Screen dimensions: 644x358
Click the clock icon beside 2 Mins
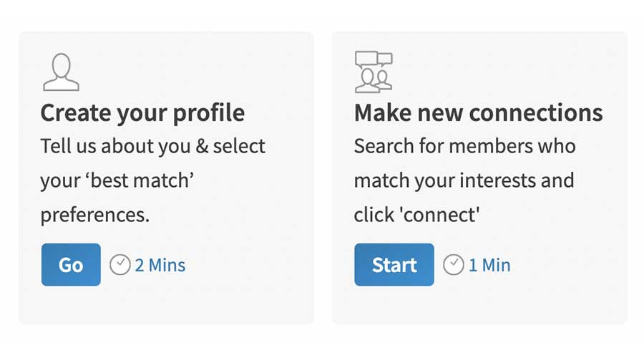(120, 265)
